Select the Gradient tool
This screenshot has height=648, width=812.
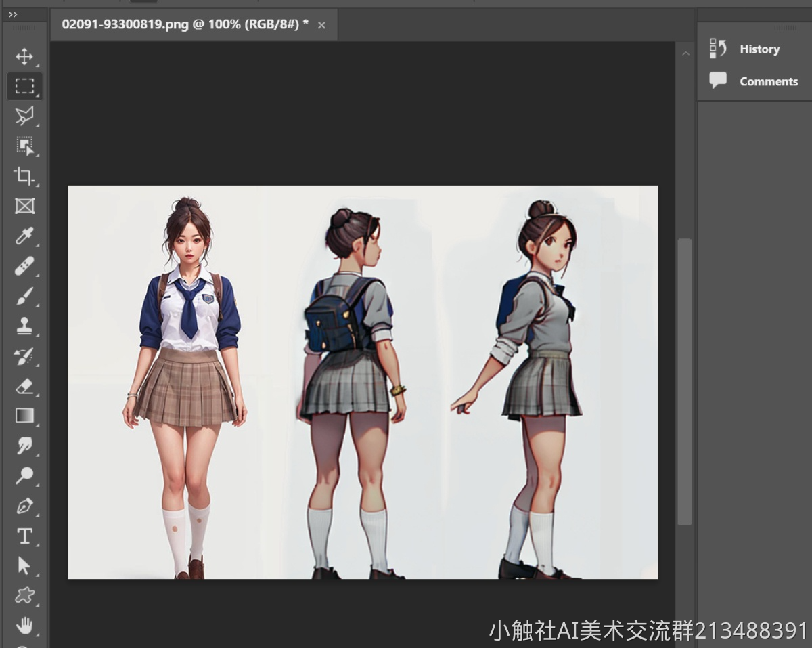point(24,415)
